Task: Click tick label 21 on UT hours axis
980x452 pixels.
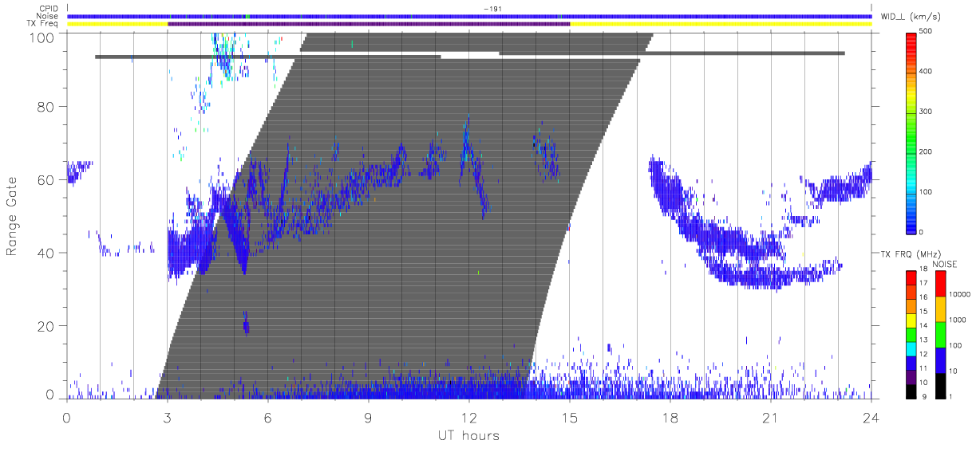Action: coord(771,416)
